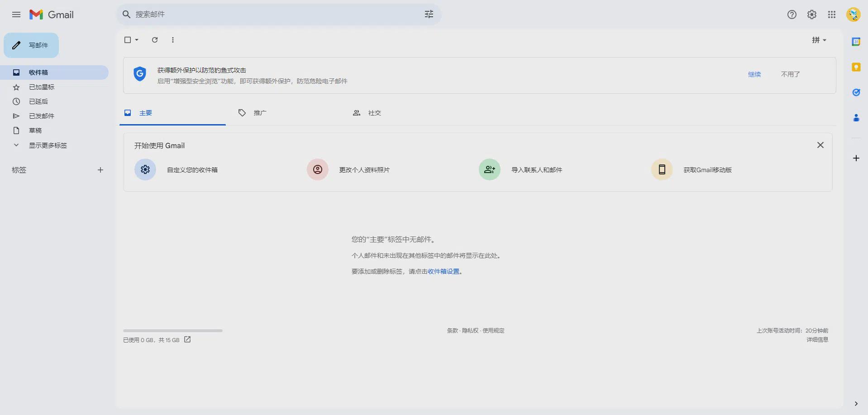
Task: Open Settings gear icon
Action: click(x=812, y=14)
